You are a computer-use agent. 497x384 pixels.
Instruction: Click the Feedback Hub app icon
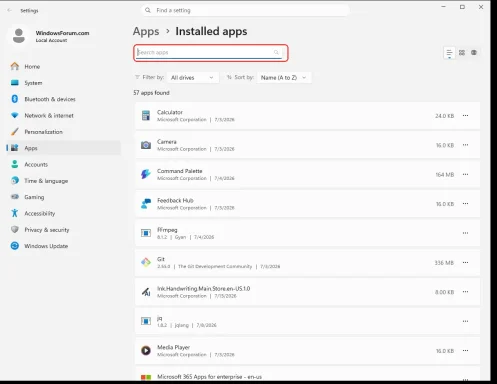point(146,203)
